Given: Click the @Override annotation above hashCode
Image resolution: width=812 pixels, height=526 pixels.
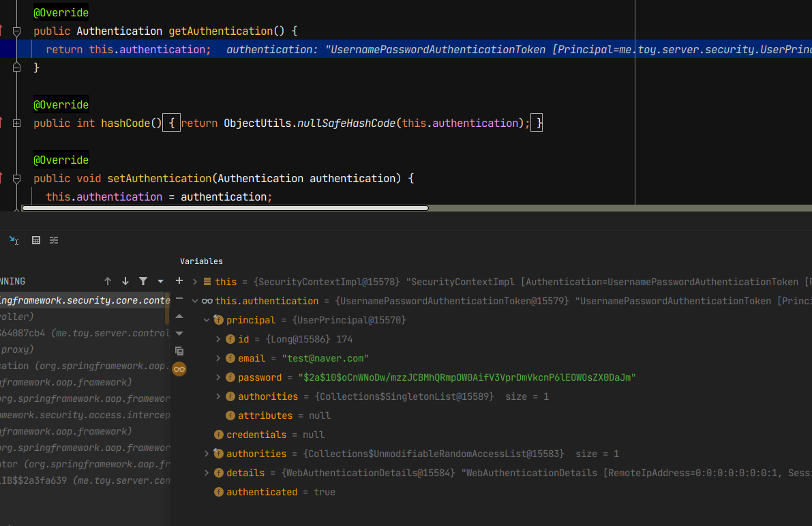Looking at the screenshot, I should 61,105.
